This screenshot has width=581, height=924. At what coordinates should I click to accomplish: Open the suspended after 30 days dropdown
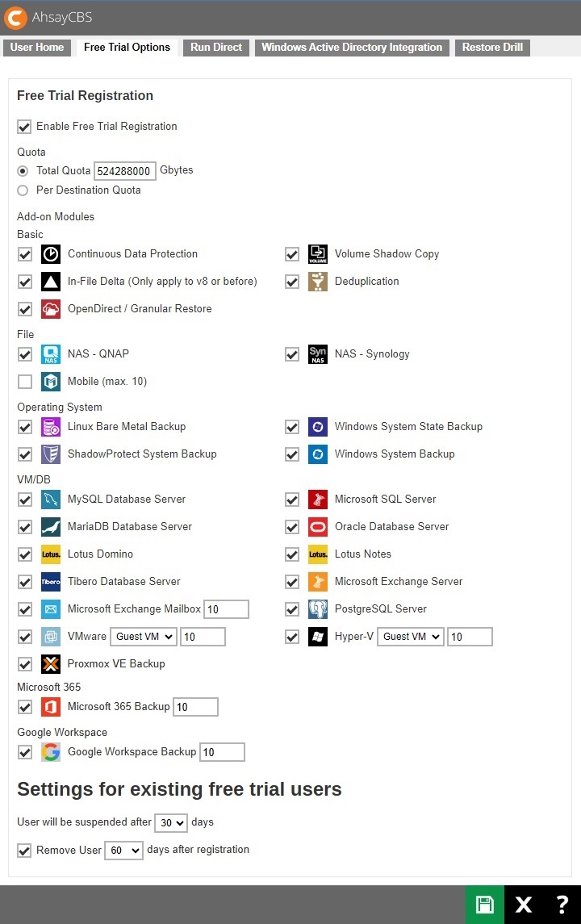[171, 822]
